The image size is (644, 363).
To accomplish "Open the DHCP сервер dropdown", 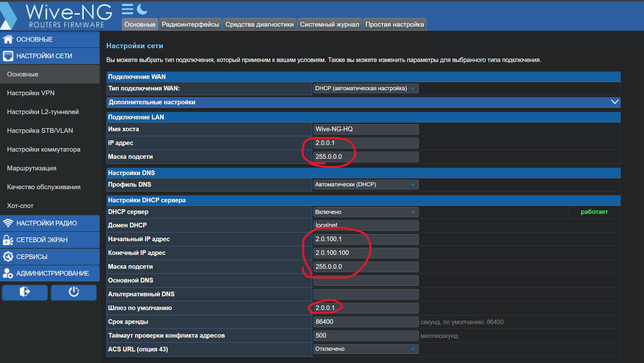I will (x=366, y=212).
